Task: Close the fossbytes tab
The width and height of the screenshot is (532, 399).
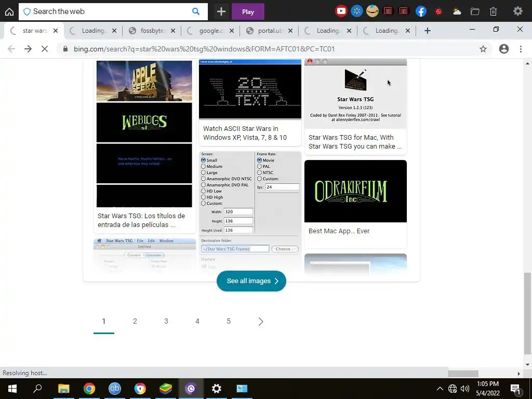Action: [x=173, y=31]
